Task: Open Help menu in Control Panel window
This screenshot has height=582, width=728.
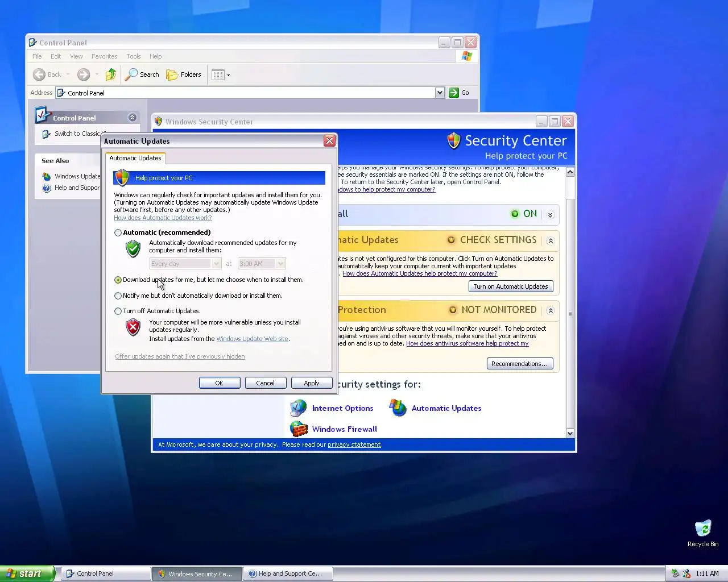Action: tap(155, 56)
